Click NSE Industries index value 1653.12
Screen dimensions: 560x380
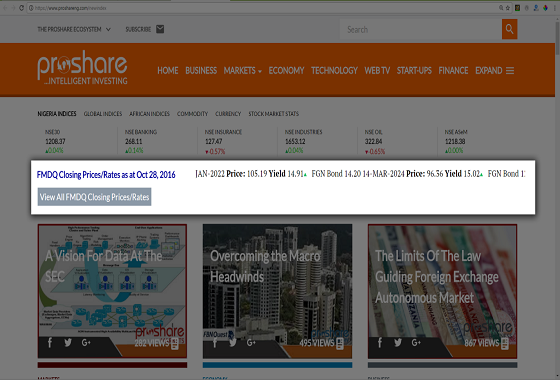coord(295,141)
